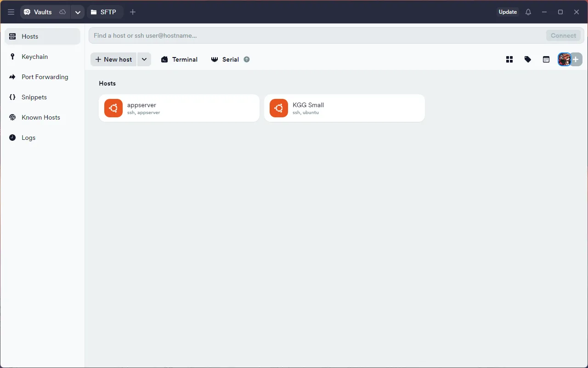
Task: Click the upgrade arrow badge next to Serial
Action: [247, 59]
